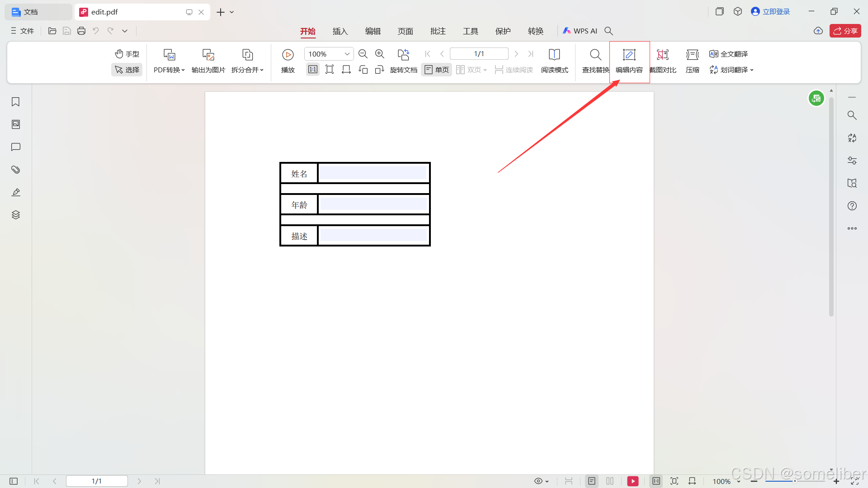The height and width of the screenshot is (488, 868).
Task: Click ribbon search magnifier icon
Action: 609,31
